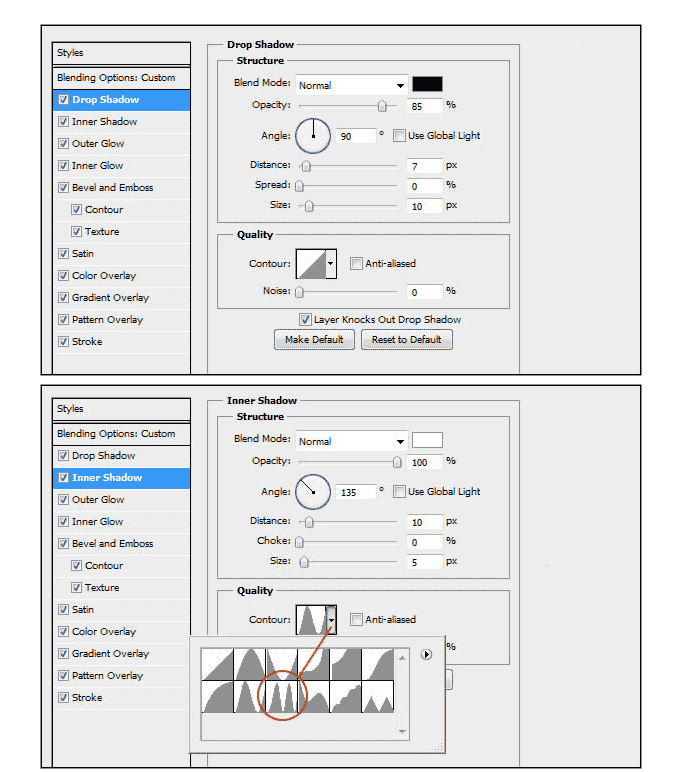The image size is (680, 772).
Task: Click the Reset to Default button
Action: click(406, 340)
